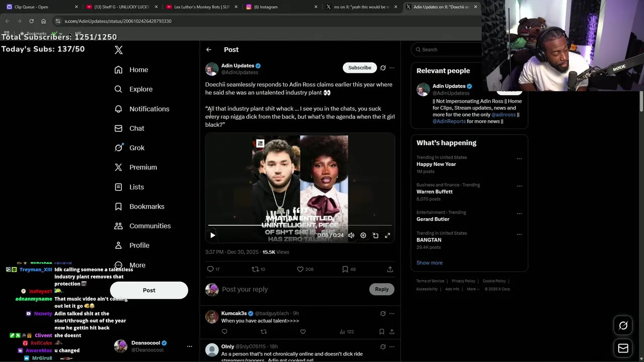Open Bookmarks in the sidebar
The width and height of the screenshot is (644, 362).
[139, 206]
